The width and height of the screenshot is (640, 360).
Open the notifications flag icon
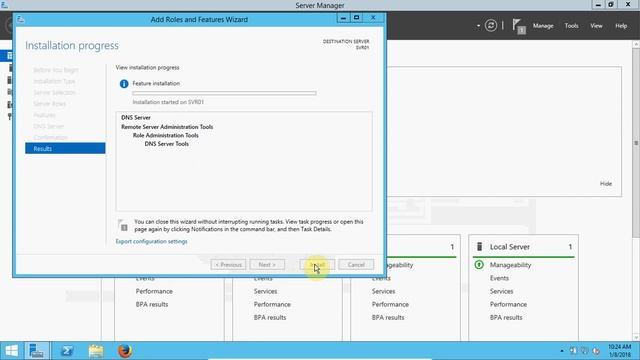(518, 27)
